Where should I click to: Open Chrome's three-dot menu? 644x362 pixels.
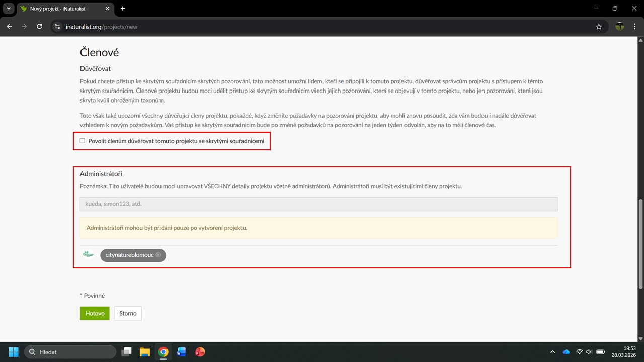point(635,27)
